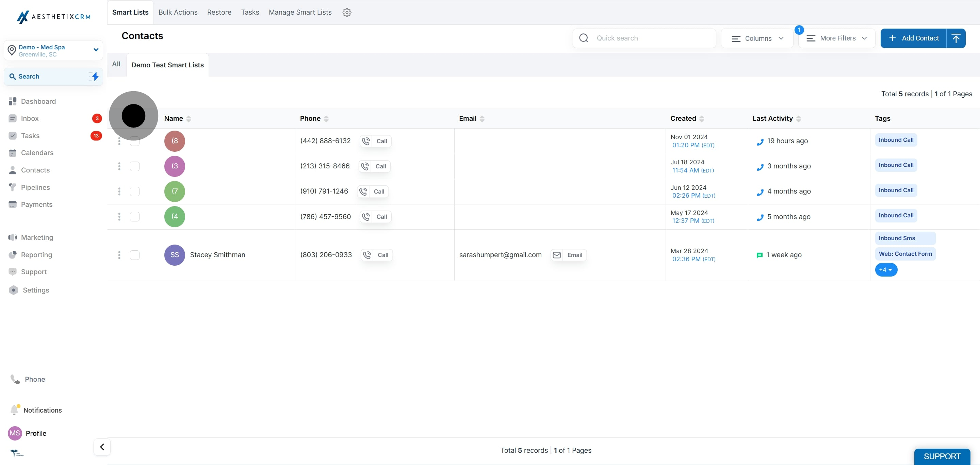The height and width of the screenshot is (465, 980).
Task: Click the lightning bolt quick actions icon
Action: pyautogui.click(x=95, y=77)
